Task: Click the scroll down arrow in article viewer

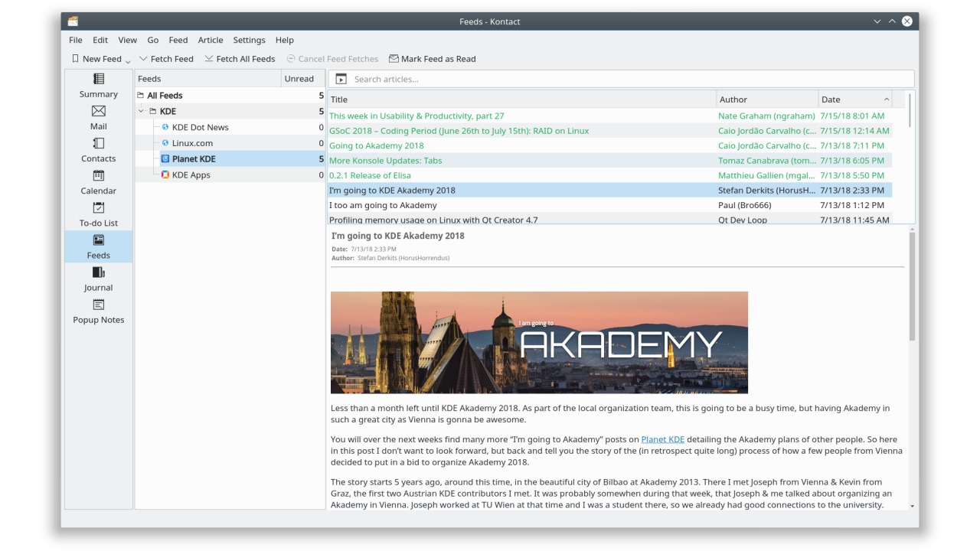Action: pyautogui.click(x=912, y=506)
